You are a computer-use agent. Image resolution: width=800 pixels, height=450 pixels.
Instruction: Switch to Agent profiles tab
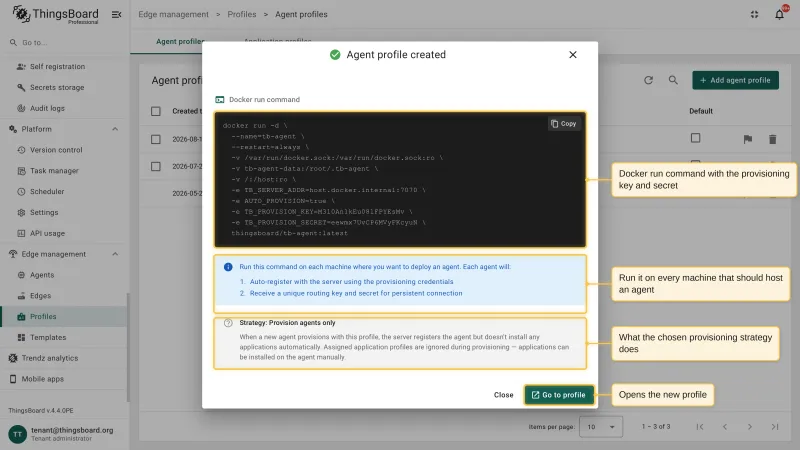pos(180,41)
